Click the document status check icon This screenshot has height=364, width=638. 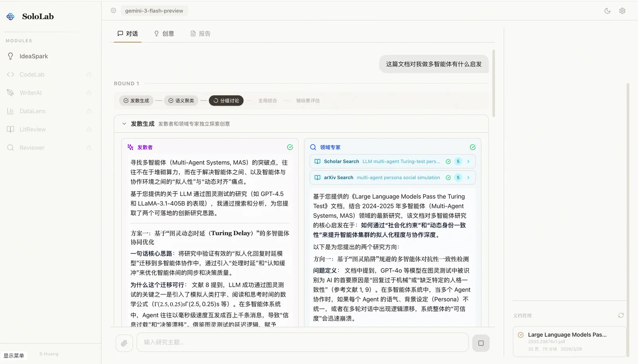521,335
